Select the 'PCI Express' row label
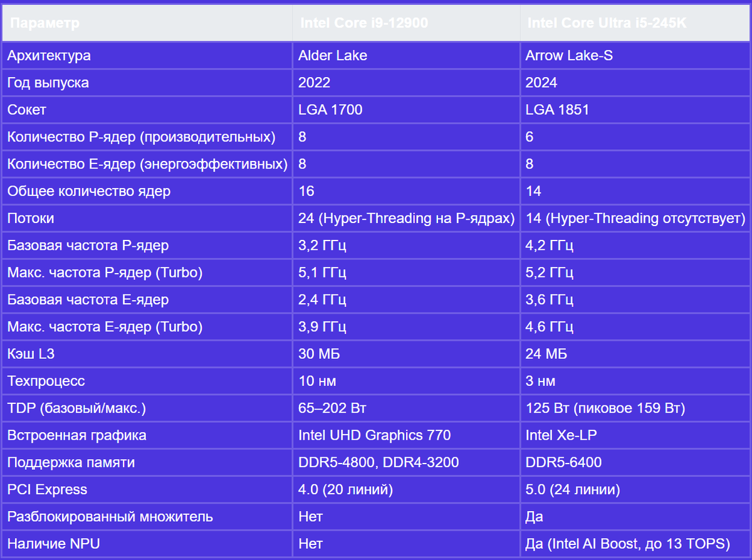 point(48,490)
